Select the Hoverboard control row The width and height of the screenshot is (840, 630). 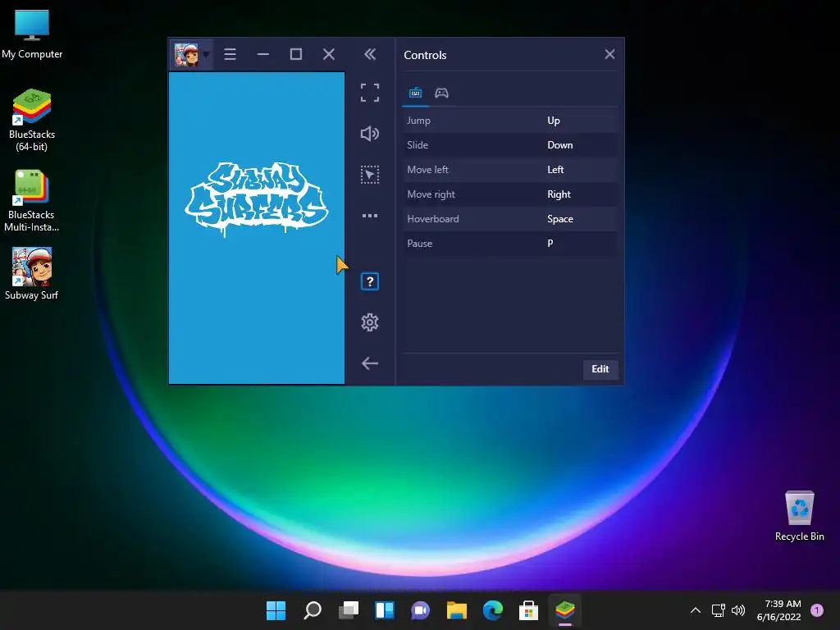510,219
